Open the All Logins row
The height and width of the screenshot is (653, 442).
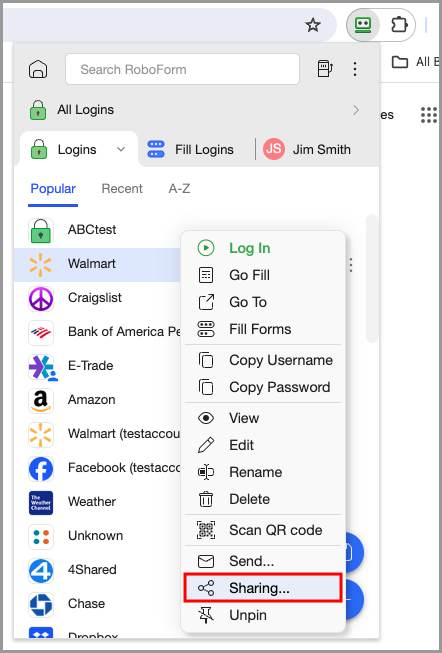click(x=196, y=110)
